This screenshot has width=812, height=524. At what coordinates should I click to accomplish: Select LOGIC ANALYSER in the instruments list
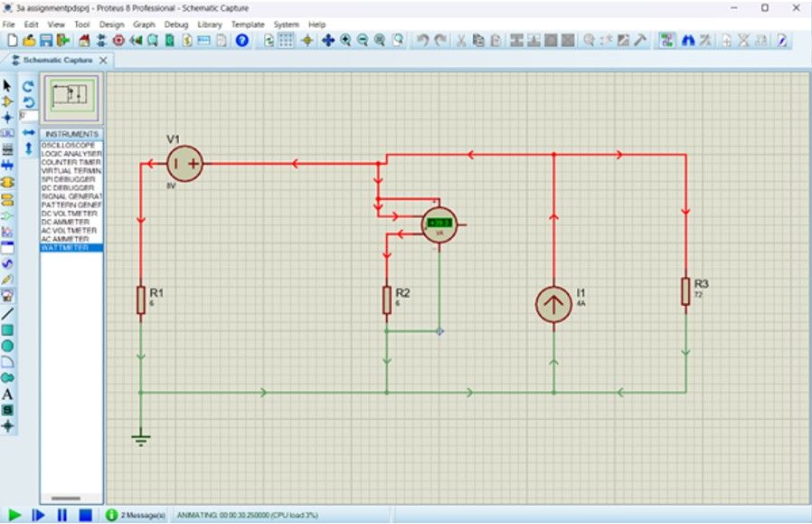(x=71, y=154)
